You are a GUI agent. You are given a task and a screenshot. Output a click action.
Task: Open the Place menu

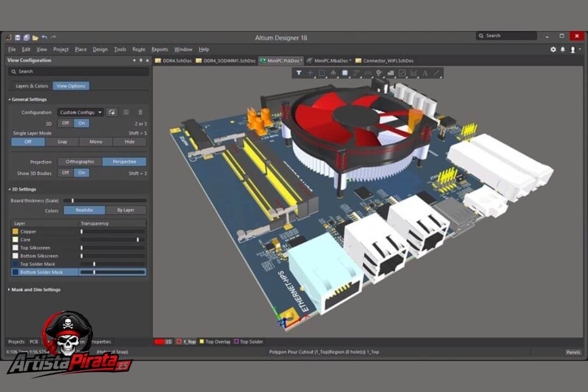coord(80,49)
